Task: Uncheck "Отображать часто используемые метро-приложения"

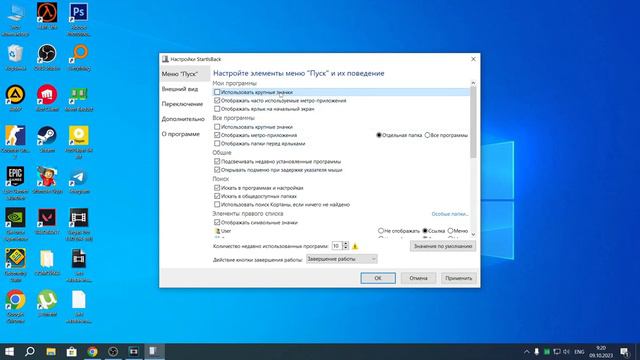Action: coord(217,100)
